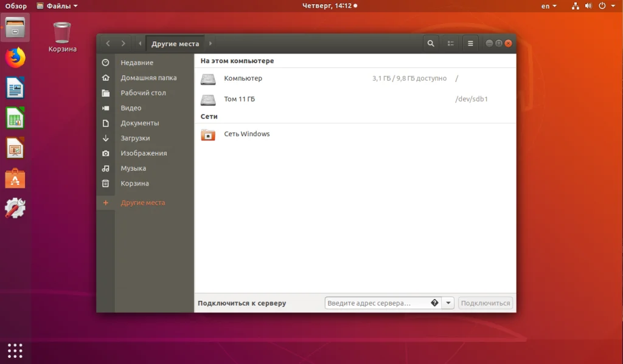Click the search magnifier in Files header
This screenshot has width=623, height=364.
[x=431, y=44]
